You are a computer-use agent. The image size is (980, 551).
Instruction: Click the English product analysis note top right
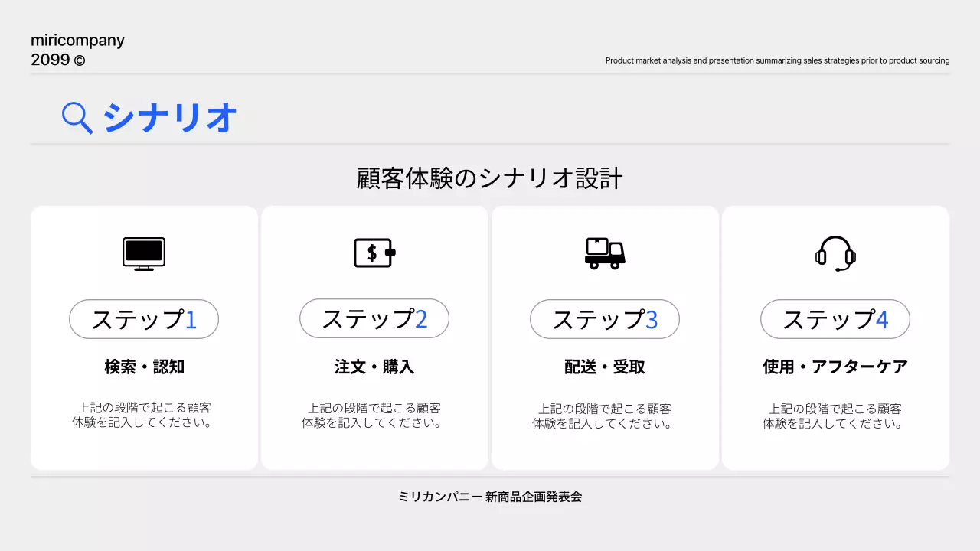(776, 60)
